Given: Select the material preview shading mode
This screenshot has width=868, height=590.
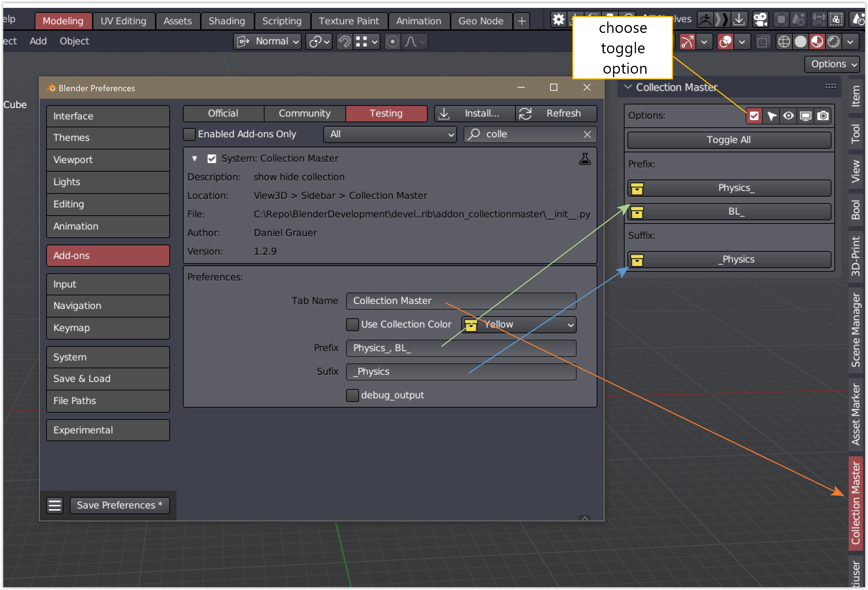Looking at the screenshot, I should tap(817, 41).
